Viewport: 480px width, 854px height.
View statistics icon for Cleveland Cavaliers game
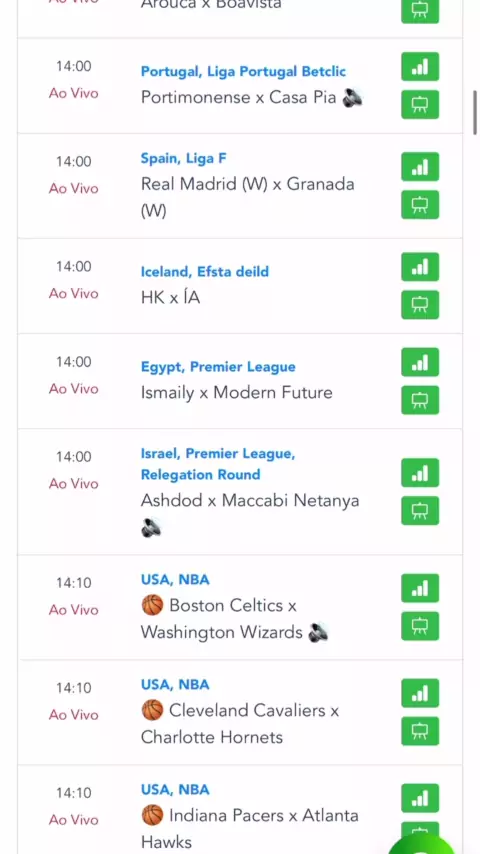(x=420, y=693)
